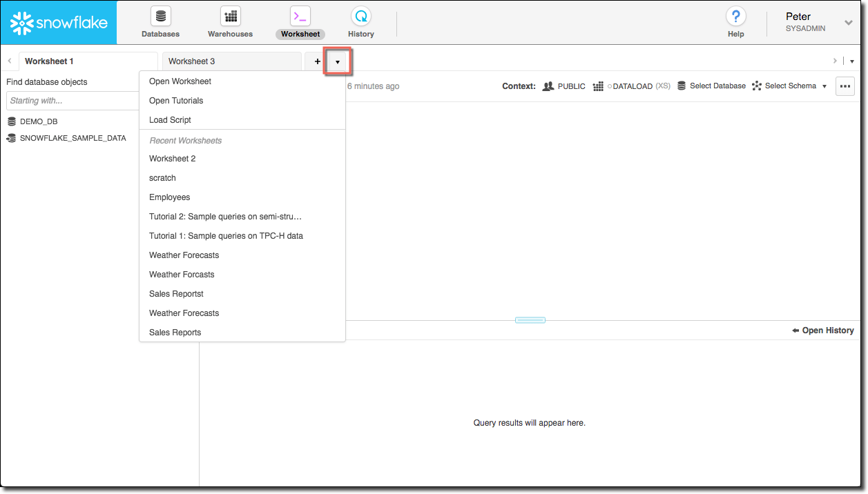The width and height of the screenshot is (868, 494).
Task: Open recent worksheet Sales Reportst
Action: pyautogui.click(x=242, y=294)
